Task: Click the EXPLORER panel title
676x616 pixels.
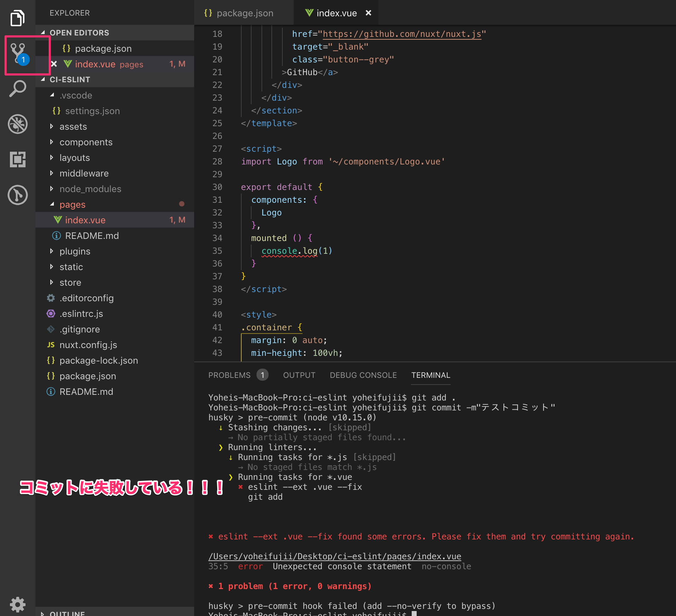Action: pyautogui.click(x=69, y=13)
